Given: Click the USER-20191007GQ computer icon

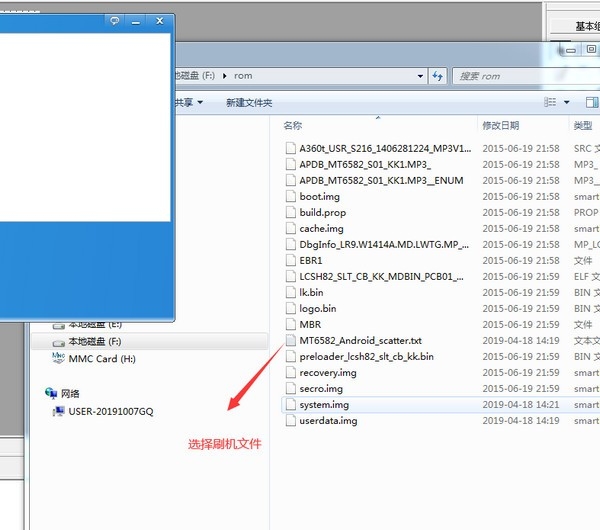Looking at the screenshot, I should click(60, 411).
